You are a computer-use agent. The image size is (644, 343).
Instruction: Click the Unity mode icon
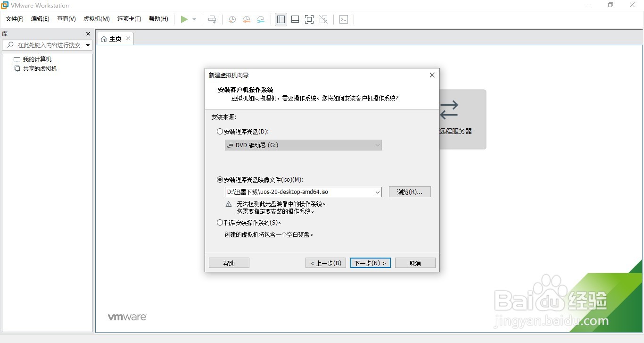tap(323, 19)
